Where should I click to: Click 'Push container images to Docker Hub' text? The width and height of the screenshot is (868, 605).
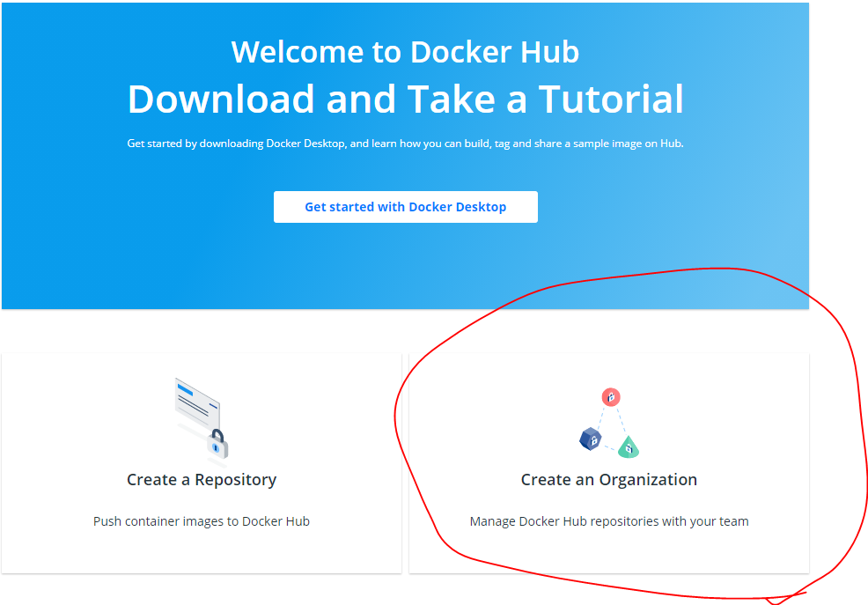pyautogui.click(x=202, y=521)
